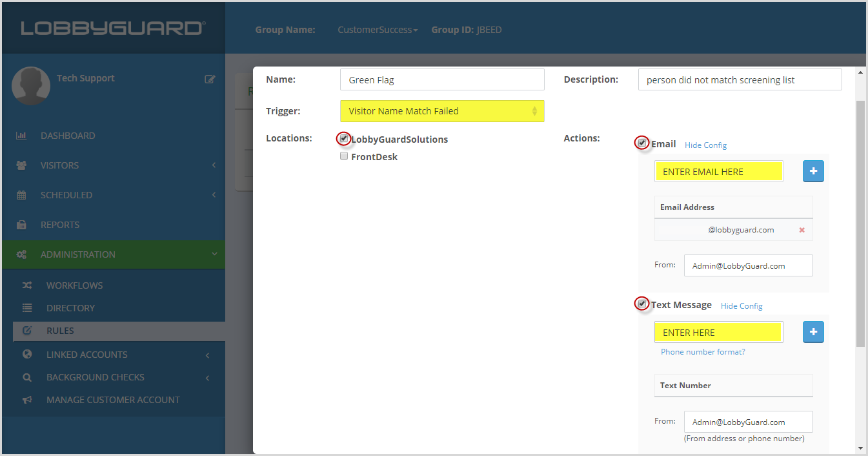Screen dimensions: 868x456
Task: Click the Dashboard bar chart icon
Action: pos(21,136)
